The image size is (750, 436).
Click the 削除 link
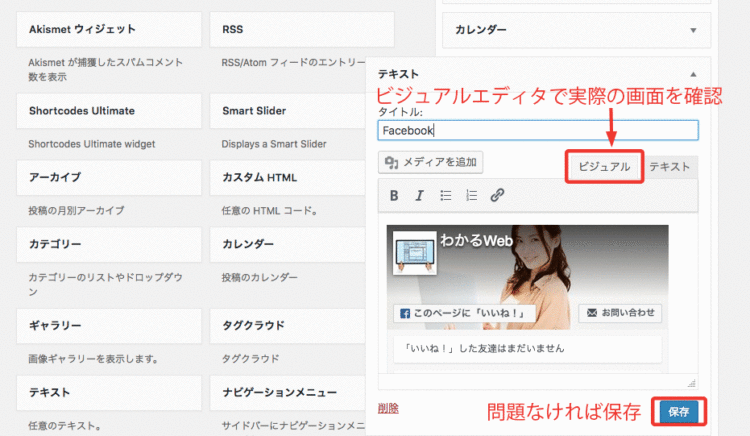coord(388,408)
